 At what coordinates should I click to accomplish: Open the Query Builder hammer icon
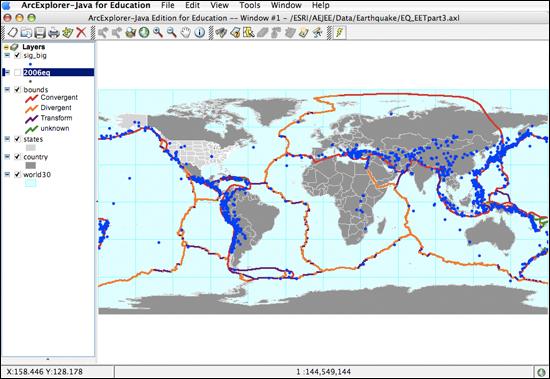pos(235,33)
